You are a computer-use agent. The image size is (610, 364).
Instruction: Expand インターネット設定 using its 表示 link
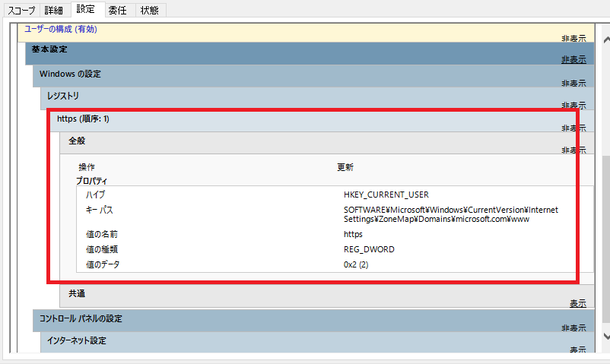[x=577, y=350]
